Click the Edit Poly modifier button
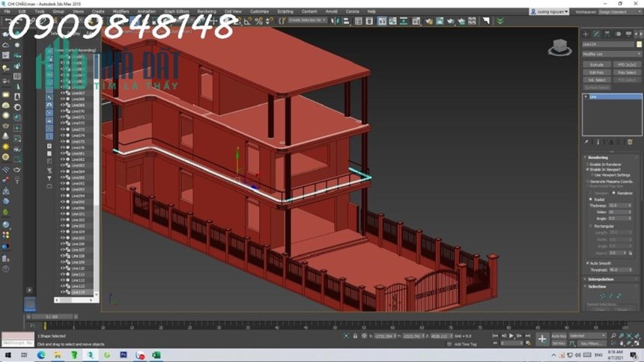Screen dimensions: 644x362 point(597,73)
